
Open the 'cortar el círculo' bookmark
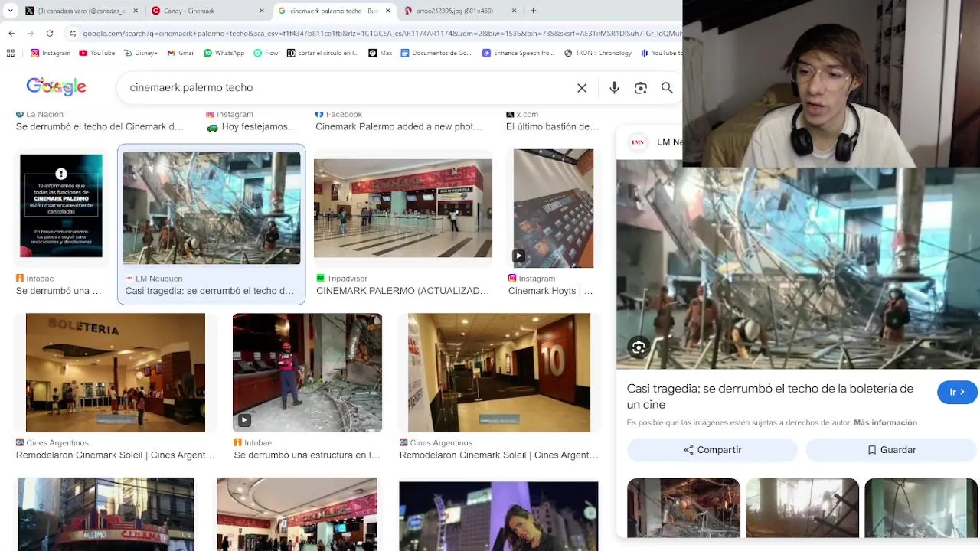click(322, 53)
